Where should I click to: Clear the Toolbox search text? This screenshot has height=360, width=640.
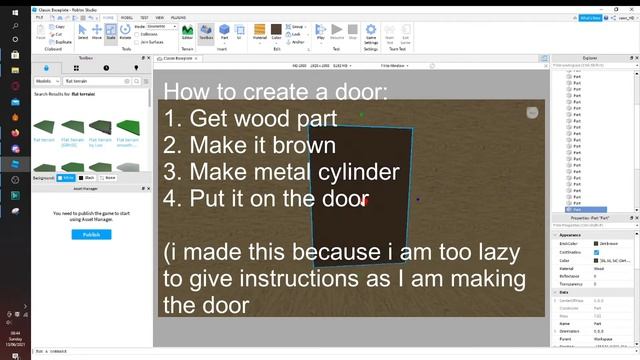pyautogui.click(x=127, y=81)
